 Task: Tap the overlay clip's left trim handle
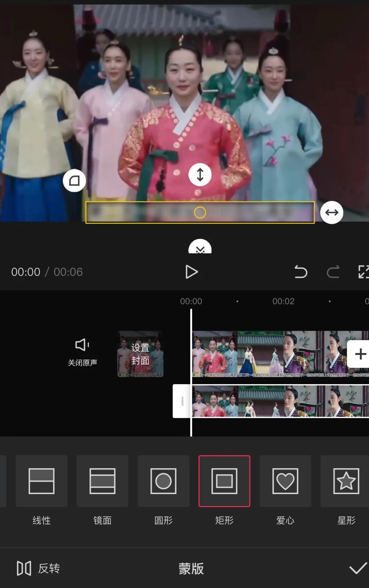coord(182,401)
